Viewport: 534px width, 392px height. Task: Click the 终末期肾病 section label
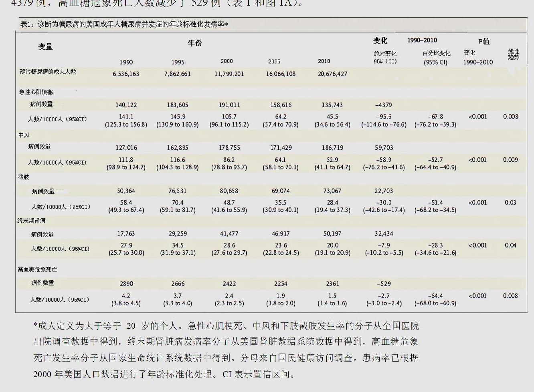pos(32,221)
